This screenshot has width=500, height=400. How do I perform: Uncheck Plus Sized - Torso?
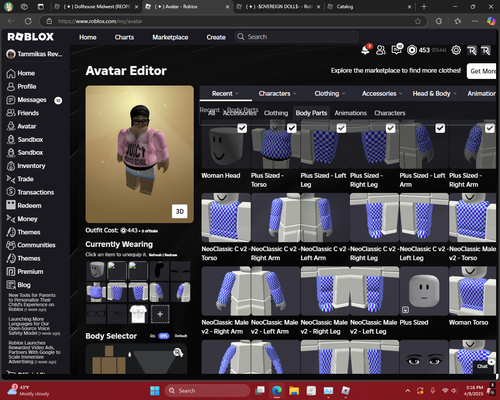coord(292,128)
